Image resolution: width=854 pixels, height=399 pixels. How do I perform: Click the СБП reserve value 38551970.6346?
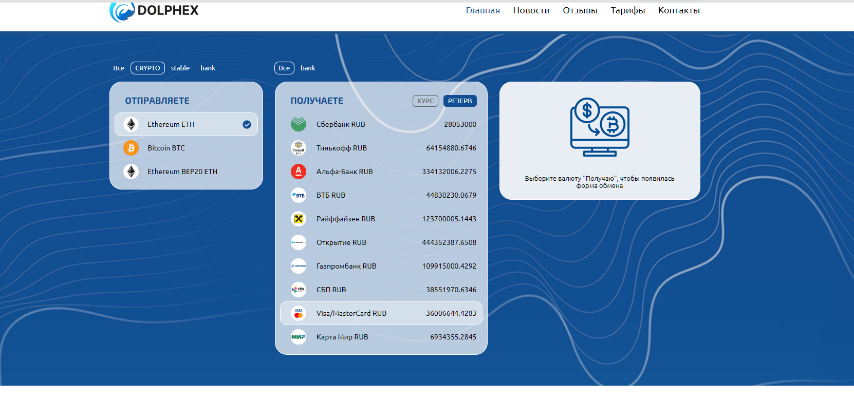click(x=451, y=290)
